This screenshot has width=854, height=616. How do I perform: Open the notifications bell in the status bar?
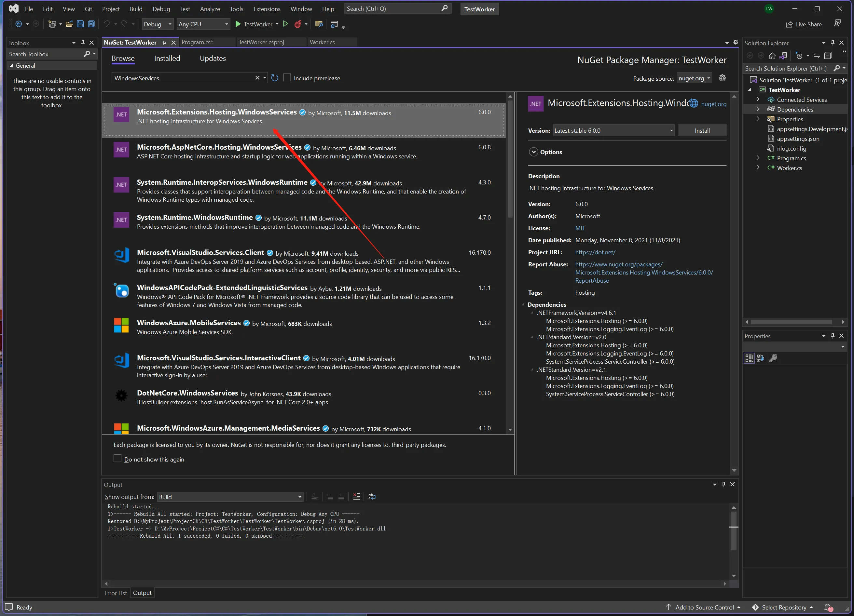(x=828, y=607)
